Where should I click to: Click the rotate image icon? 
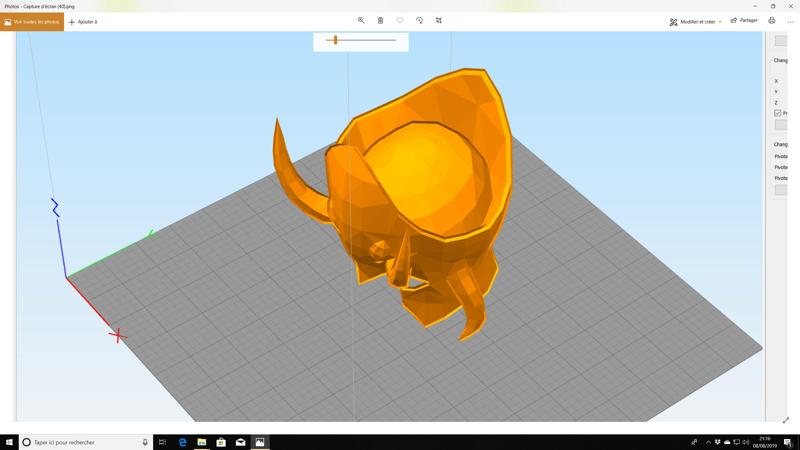[419, 20]
